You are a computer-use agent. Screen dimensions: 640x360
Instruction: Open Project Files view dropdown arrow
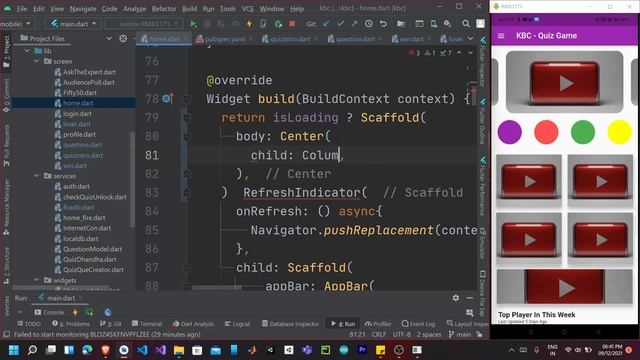109,38
